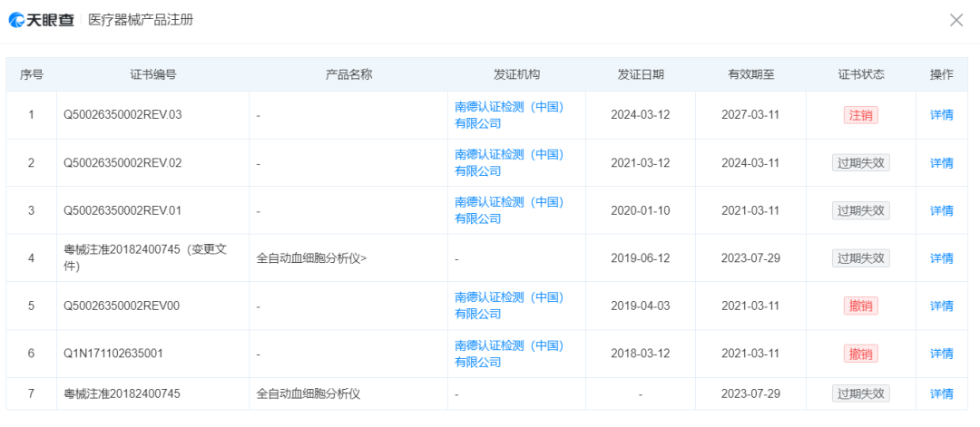
Task: Open 详情 for certificate Q50026350002REV00
Action: click(941, 306)
